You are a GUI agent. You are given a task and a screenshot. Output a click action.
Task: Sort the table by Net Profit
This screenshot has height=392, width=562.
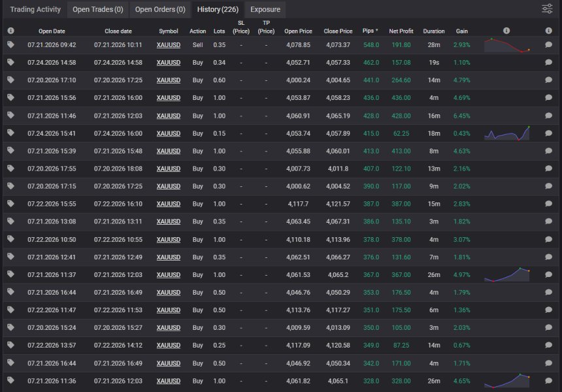(401, 31)
